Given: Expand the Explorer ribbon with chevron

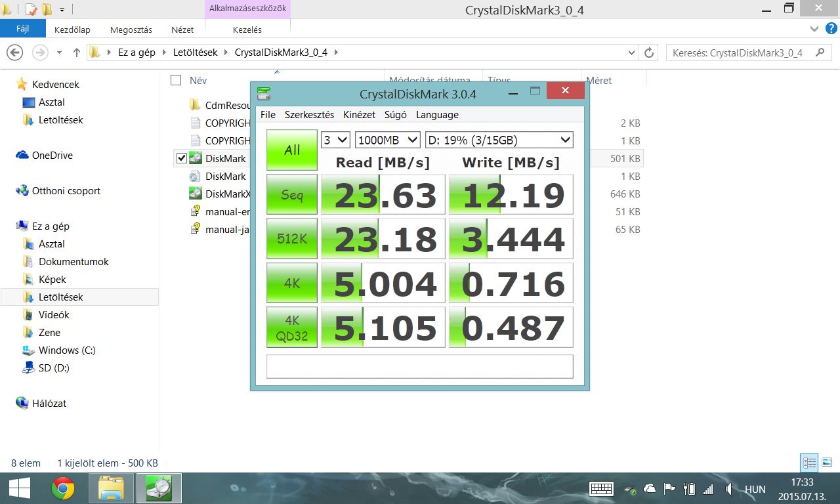Looking at the screenshot, I should [814, 29].
